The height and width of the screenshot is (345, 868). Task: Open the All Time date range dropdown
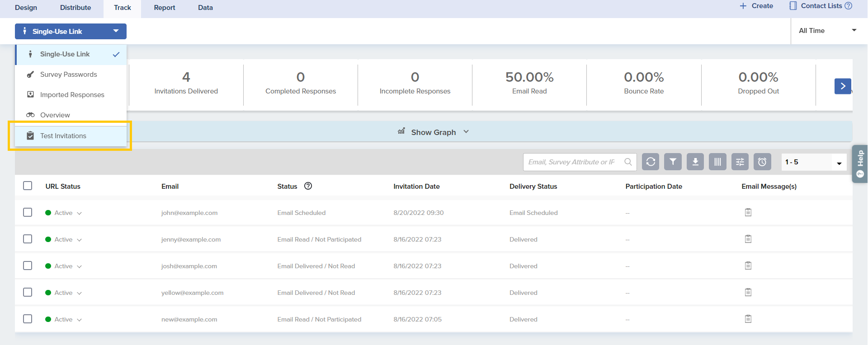[x=827, y=31]
